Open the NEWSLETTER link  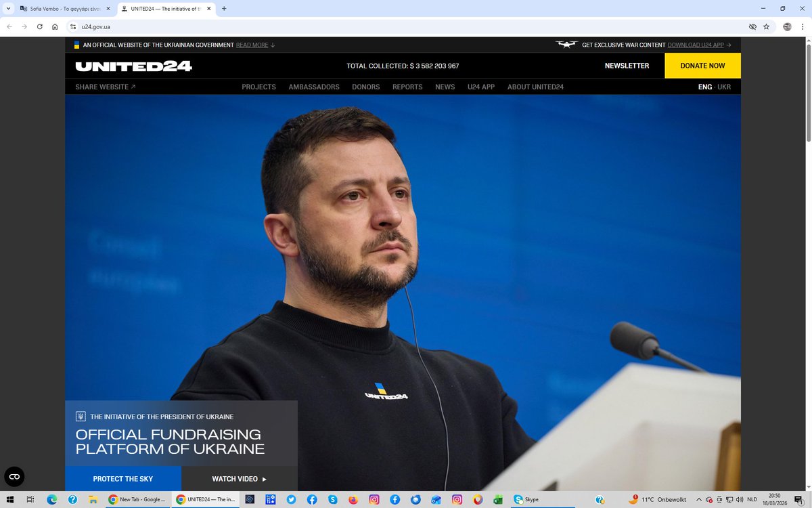(627, 66)
